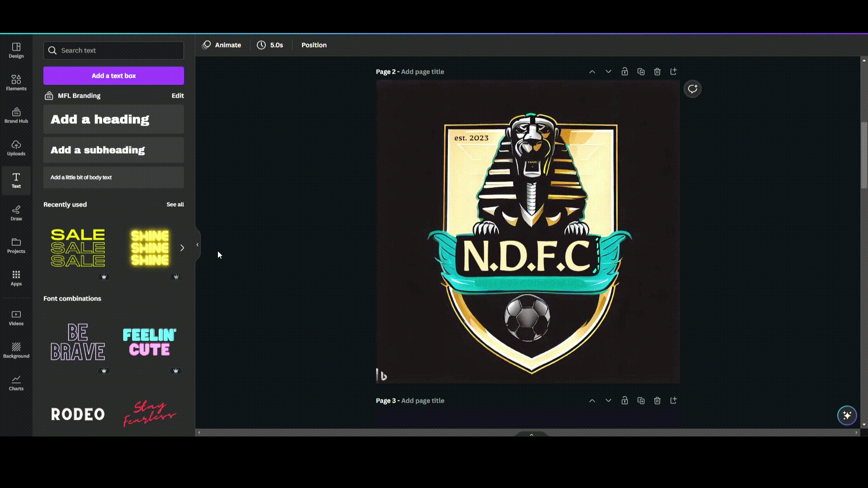Viewport: 868px width, 488px height.
Task: Select the Draw tool in sidebar
Action: click(16, 213)
